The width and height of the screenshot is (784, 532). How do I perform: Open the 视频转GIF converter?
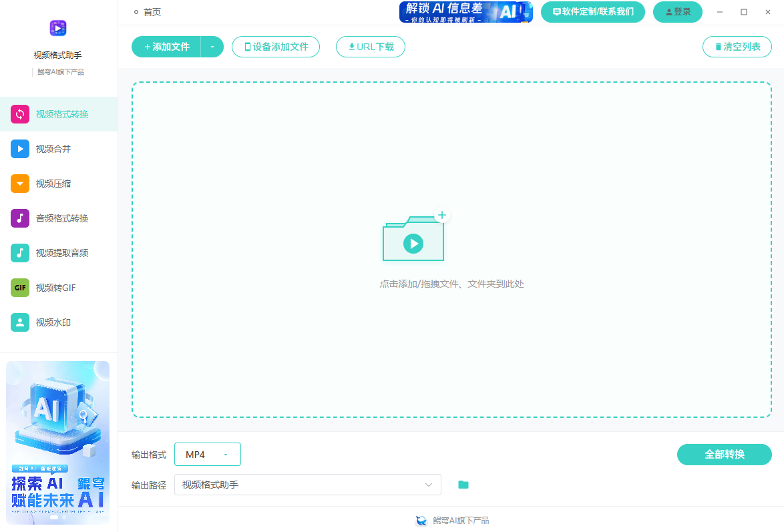tap(58, 287)
